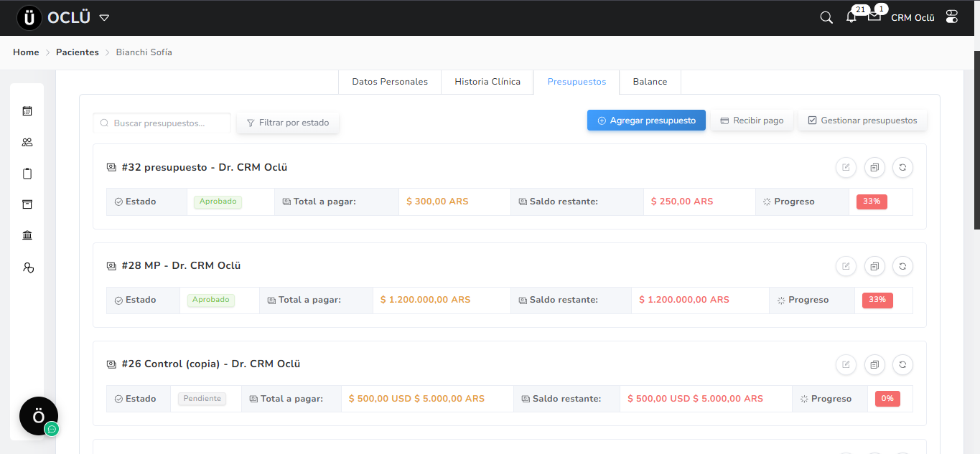980x454 pixels.
Task: Click 33% progress badge of #28 MP
Action: click(877, 300)
